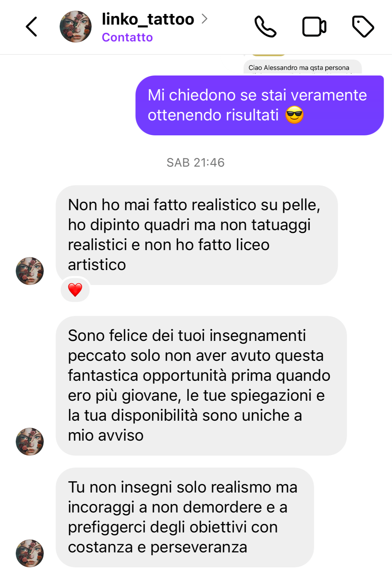The height and width of the screenshot is (577, 392).
Task: Tap the red heart reaction
Action: pos(75,290)
